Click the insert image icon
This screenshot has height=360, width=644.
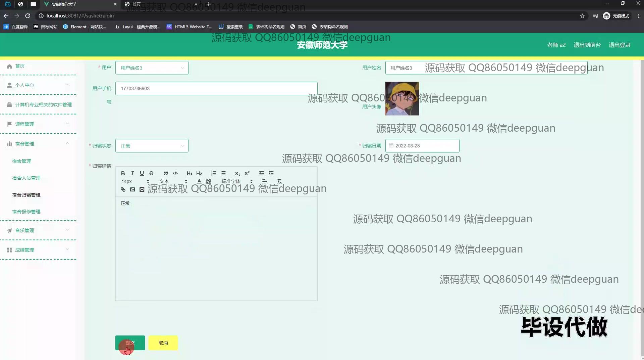click(x=132, y=189)
